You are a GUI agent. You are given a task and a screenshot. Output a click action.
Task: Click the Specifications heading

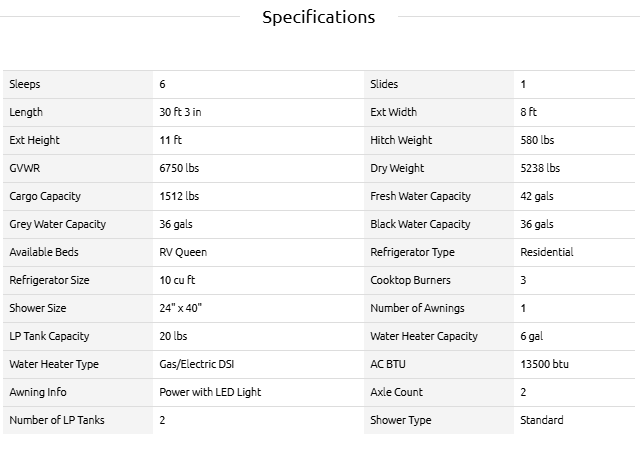(319, 17)
